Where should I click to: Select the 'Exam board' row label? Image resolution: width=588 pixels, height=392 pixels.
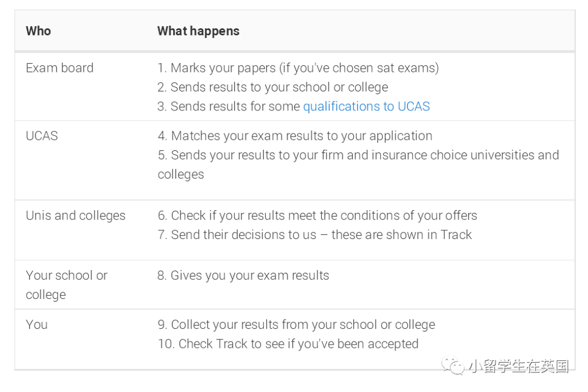coord(60,68)
